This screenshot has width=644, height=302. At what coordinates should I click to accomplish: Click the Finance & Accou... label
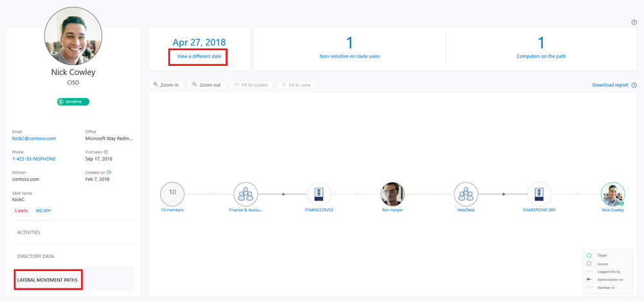tap(246, 210)
